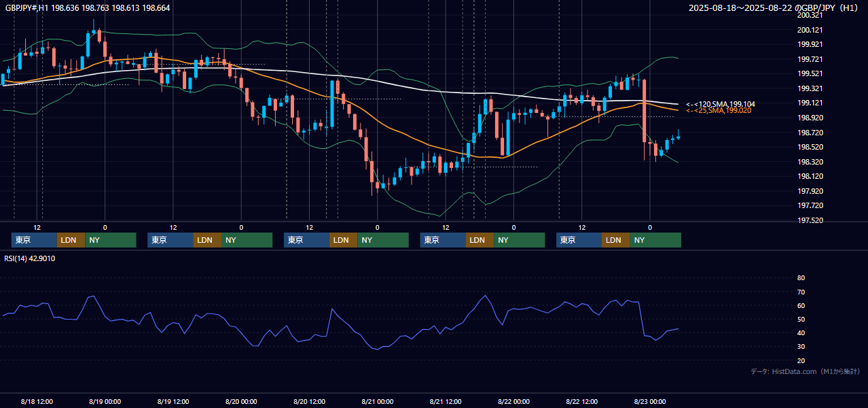Click the 8/22 00:00 date label
Screen dimensions: 868x408
(514, 401)
